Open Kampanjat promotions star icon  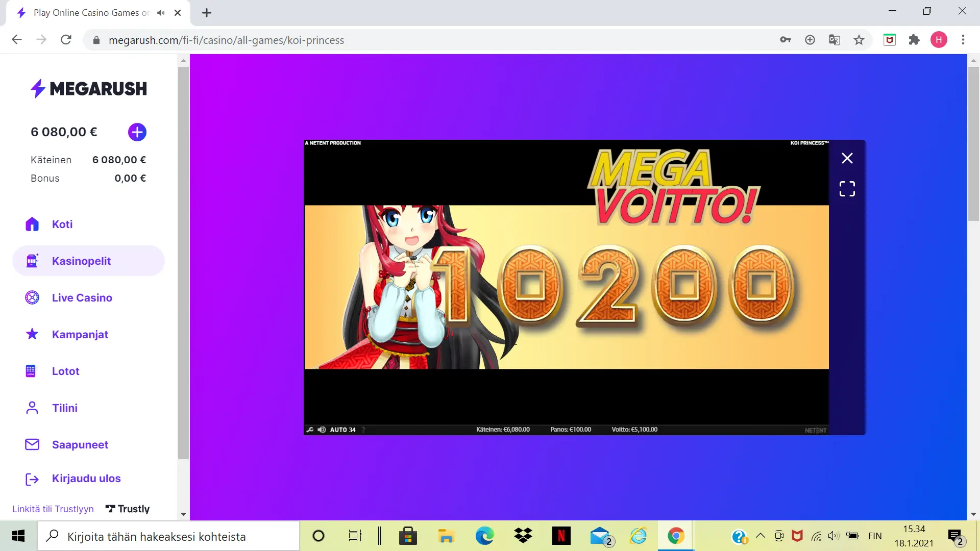pyautogui.click(x=32, y=334)
